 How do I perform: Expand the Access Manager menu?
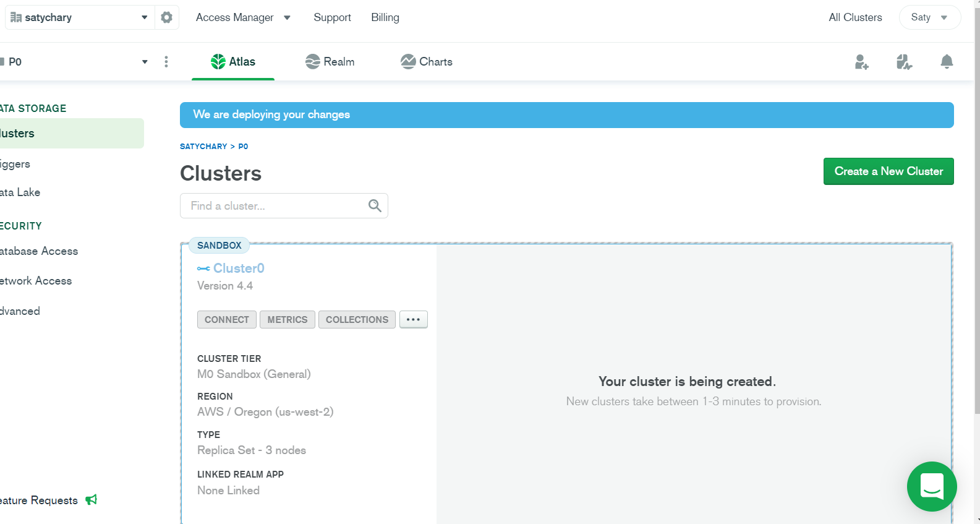tap(243, 17)
